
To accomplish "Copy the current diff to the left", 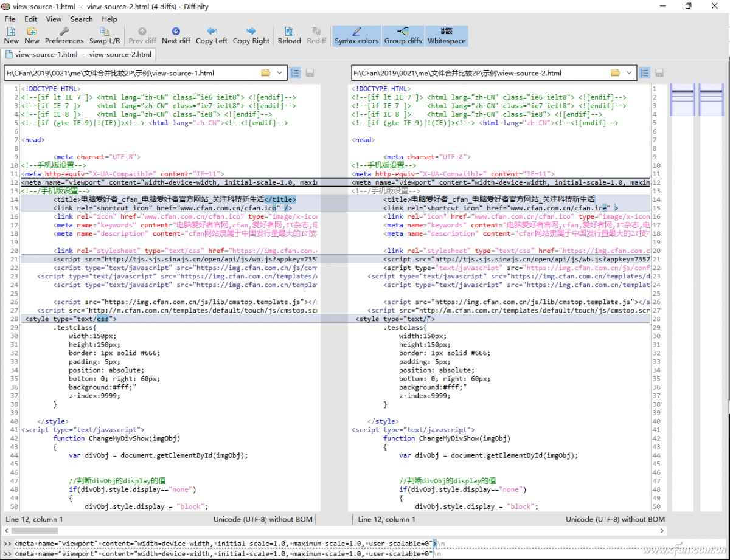I will [x=212, y=35].
